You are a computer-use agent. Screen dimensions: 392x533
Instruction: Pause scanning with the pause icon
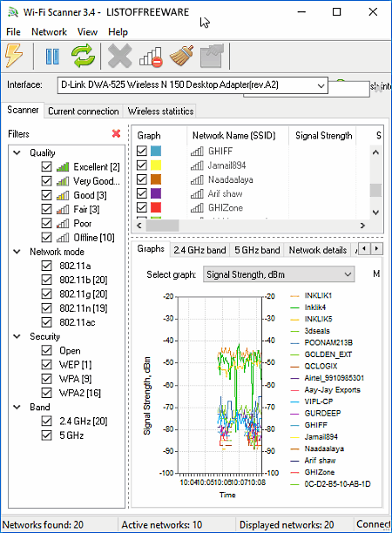point(52,57)
